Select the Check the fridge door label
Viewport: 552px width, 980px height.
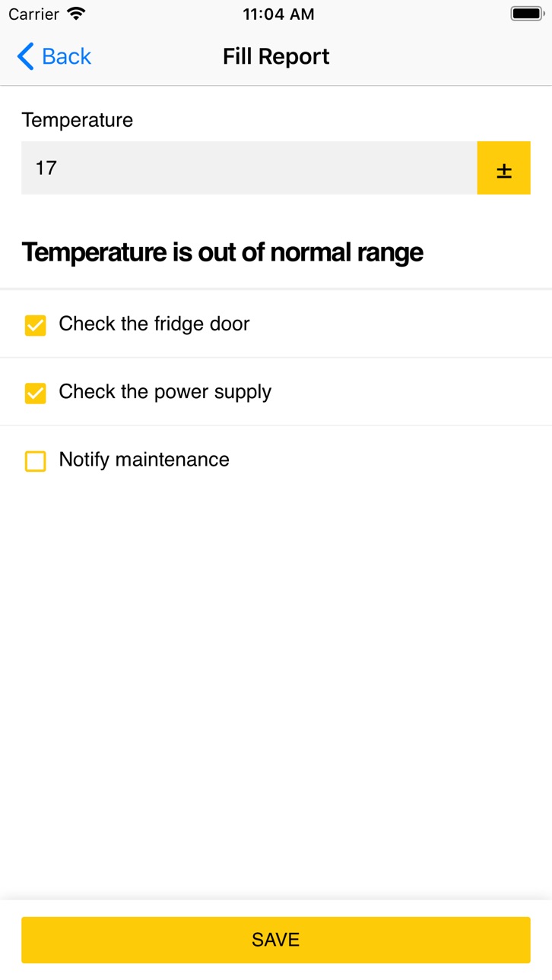(154, 324)
